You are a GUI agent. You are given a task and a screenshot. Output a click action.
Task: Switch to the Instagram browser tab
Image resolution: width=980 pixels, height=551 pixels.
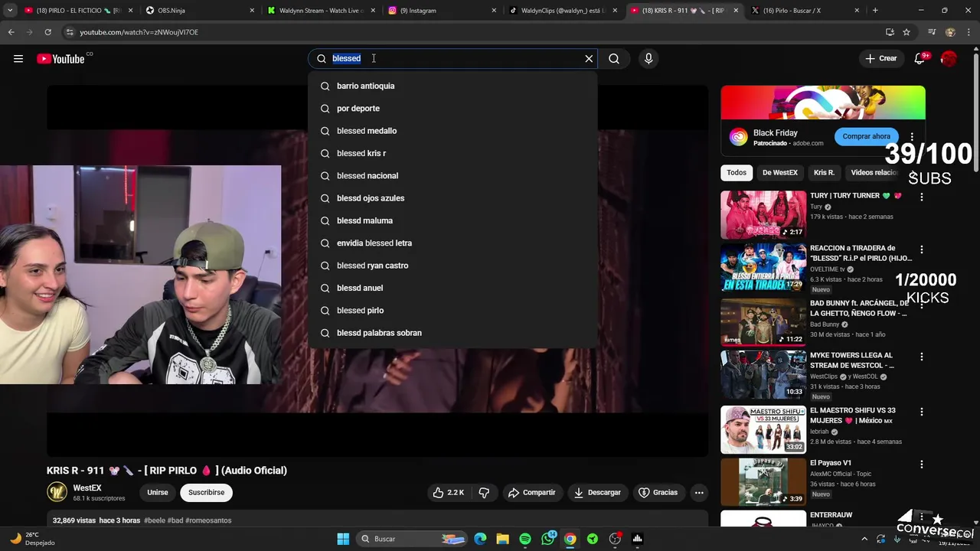pos(441,11)
